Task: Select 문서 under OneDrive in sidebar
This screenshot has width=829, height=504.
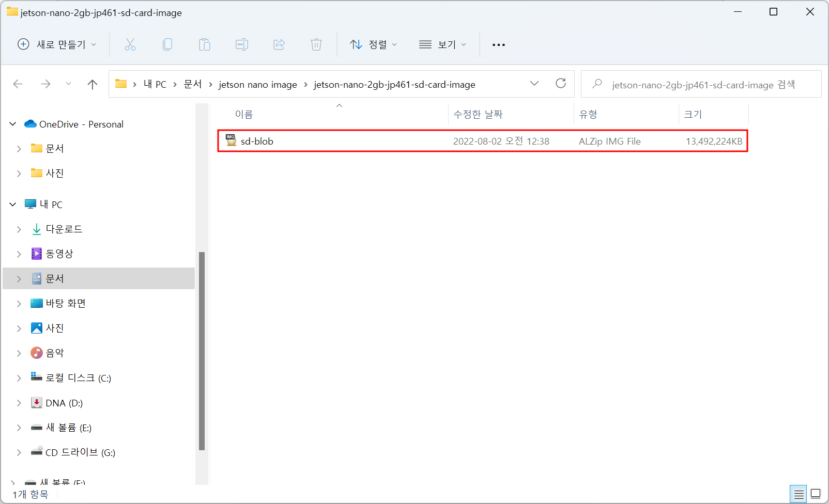Action: point(55,149)
